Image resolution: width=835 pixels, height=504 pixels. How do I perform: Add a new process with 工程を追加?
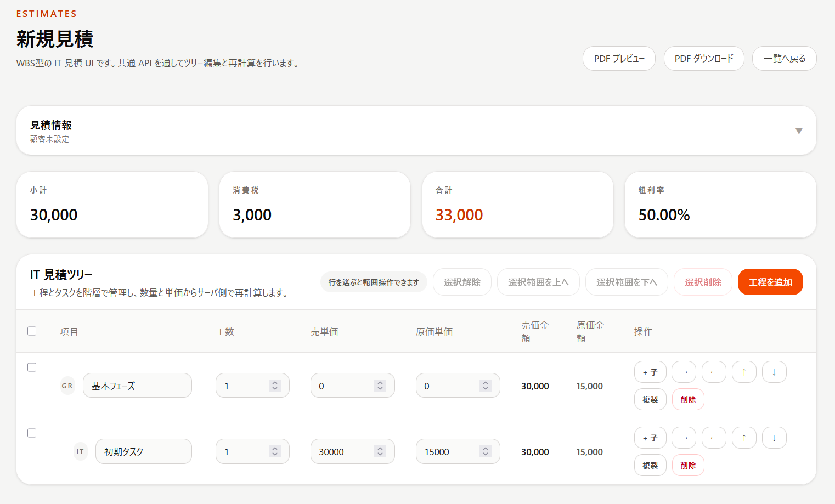pyautogui.click(x=770, y=282)
